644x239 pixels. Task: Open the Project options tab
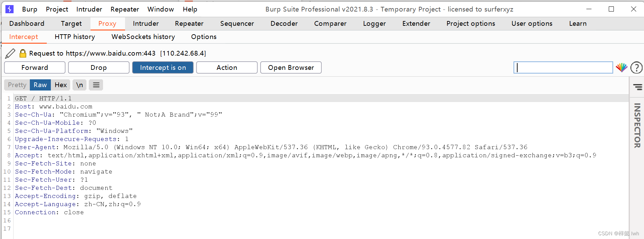471,23
